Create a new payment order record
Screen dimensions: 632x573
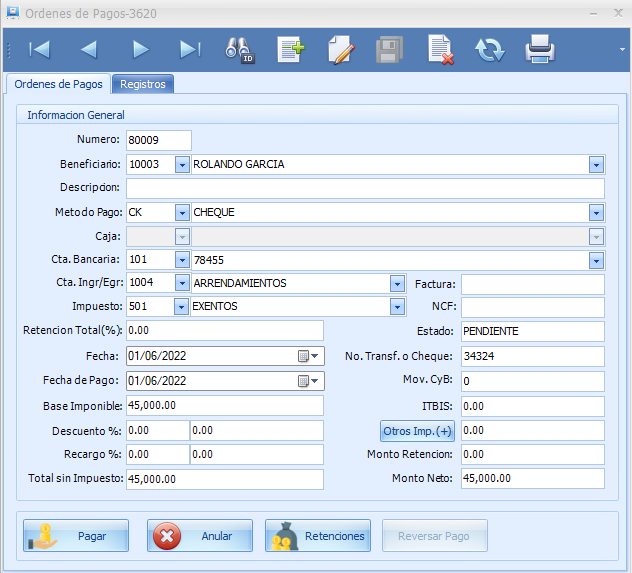290,49
